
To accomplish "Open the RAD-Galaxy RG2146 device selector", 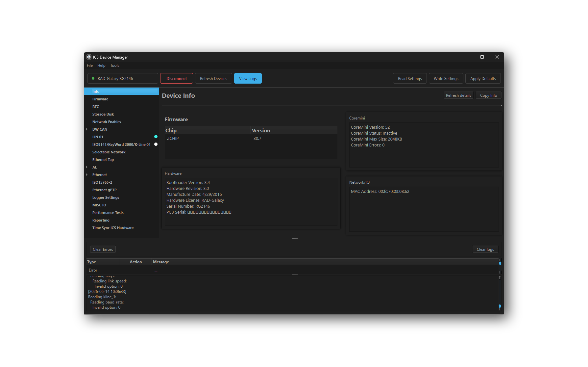I will pos(123,78).
